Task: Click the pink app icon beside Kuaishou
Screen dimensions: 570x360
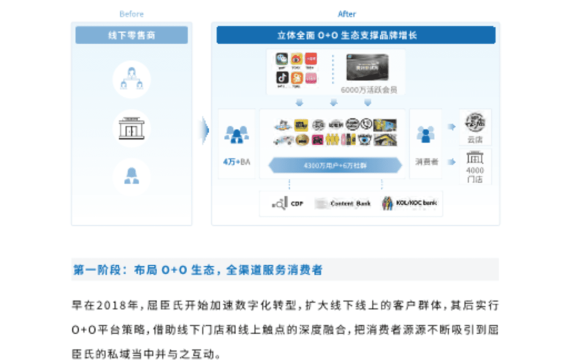Action: (x=311, y=78)
